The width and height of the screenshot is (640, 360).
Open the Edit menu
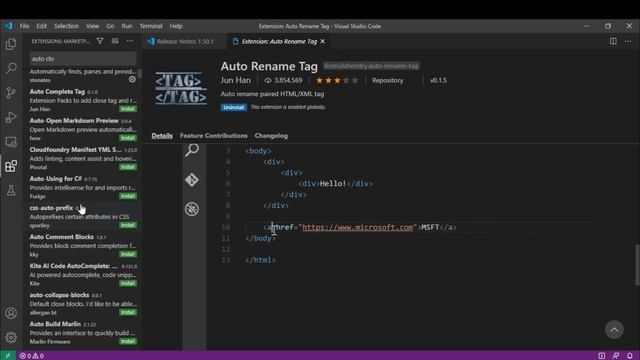coord(42,26)
